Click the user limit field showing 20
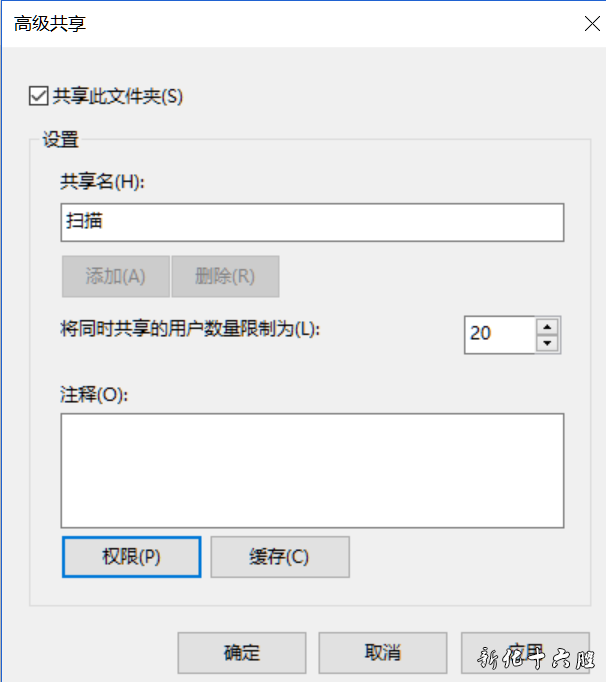The image size is (606, 682). pos(499,334)
